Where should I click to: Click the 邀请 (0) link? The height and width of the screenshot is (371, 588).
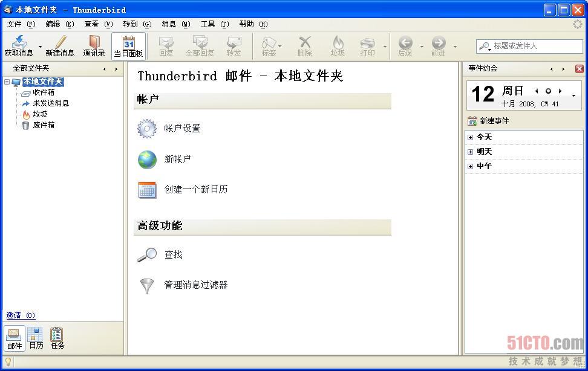coord(21,315)
